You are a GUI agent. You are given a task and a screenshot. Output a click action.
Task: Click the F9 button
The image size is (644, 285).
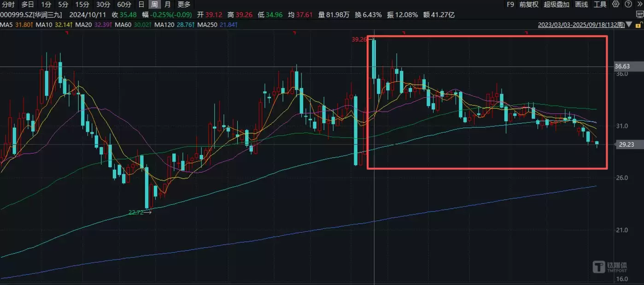(510, 4)
